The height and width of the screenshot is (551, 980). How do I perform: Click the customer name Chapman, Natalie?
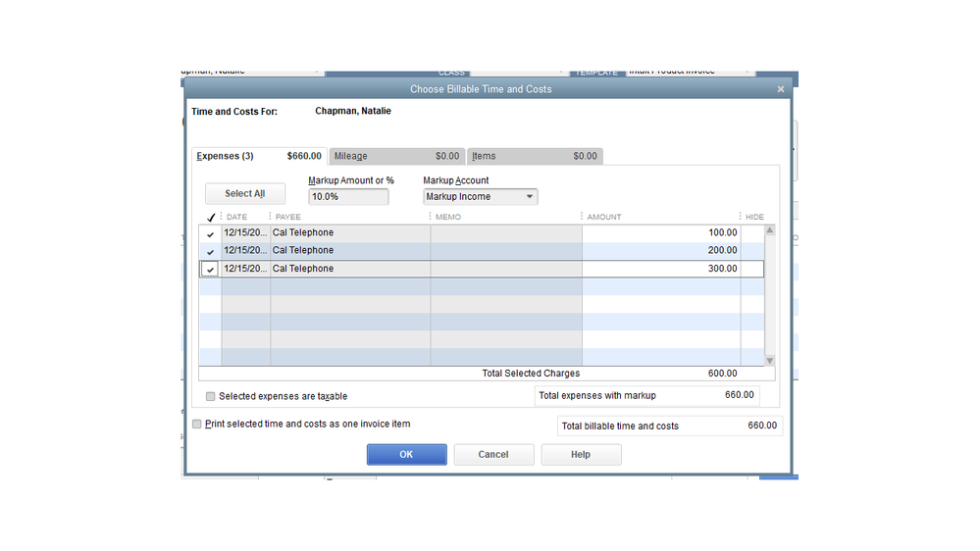point(353,111)
